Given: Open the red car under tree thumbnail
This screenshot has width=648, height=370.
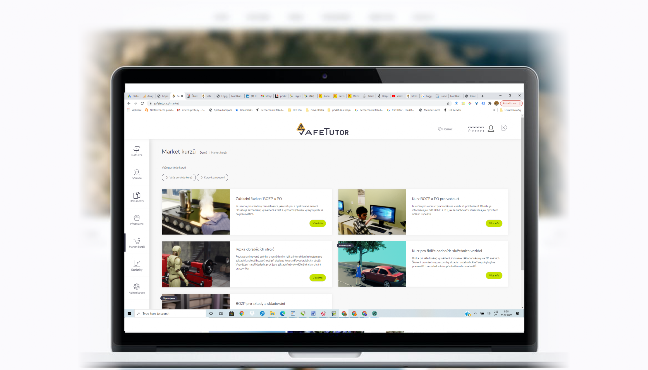Looking at the screenshot, I should pyautogui.click(x=372, y=264).
